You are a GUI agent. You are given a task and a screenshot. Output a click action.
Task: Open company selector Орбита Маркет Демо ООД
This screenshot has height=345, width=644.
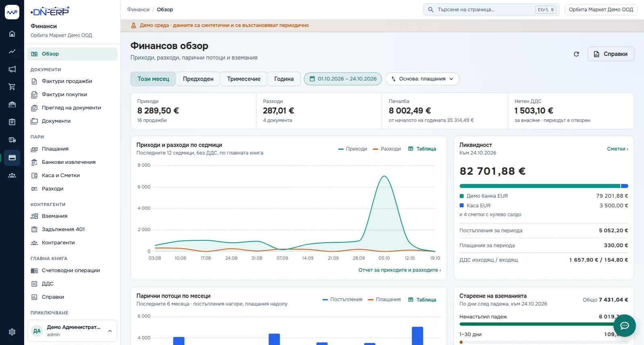click(601, 10)
